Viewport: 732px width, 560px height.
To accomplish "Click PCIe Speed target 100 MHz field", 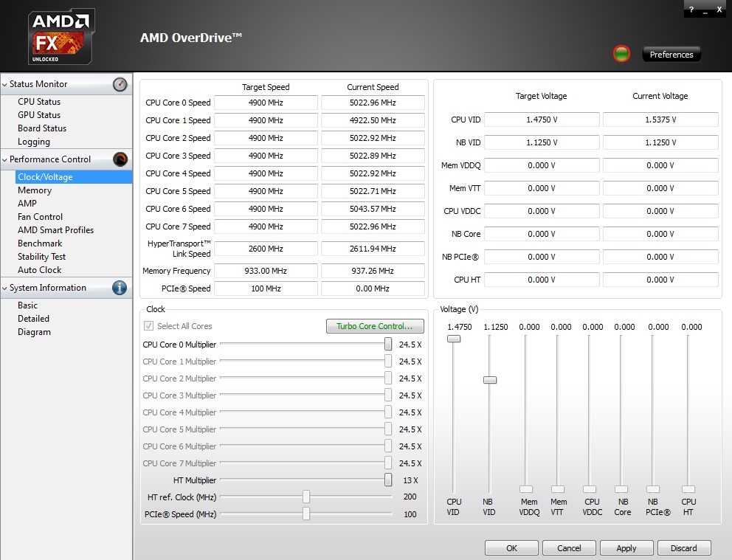I will coord(266,288).
